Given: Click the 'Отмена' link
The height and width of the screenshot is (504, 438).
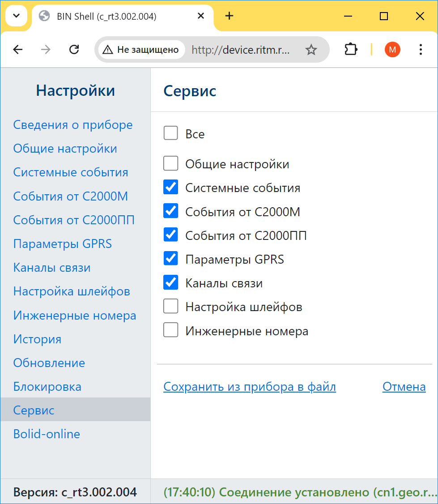Looking at the screenshot, I should pos(404,387).
